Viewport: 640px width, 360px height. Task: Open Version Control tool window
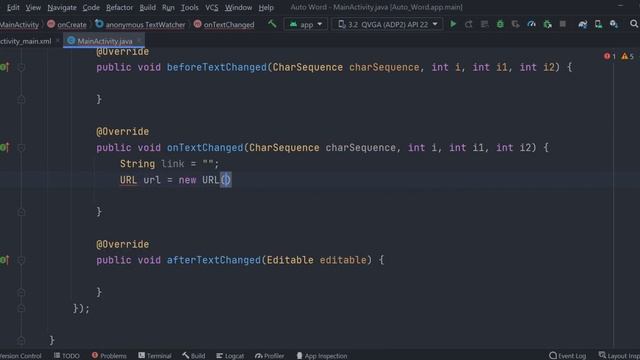[20, 356]
